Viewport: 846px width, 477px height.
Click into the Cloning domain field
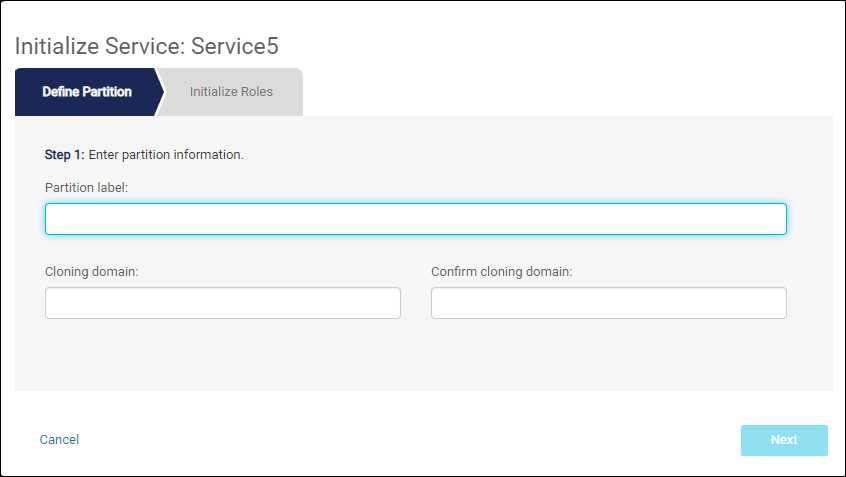click(x=223, y=303)
